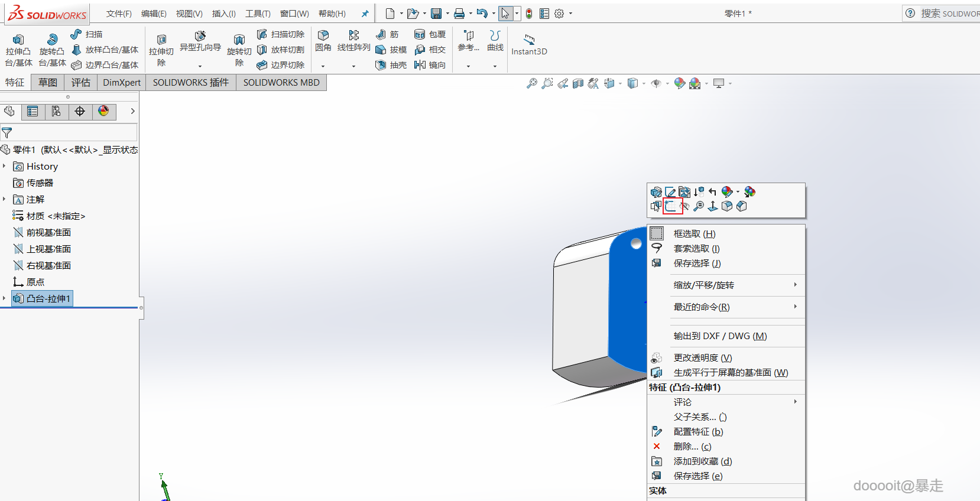The width and height of the screenshot is (980, 501).
Task: Activate the 镜向 mirror tool
Action: (430, 65)
